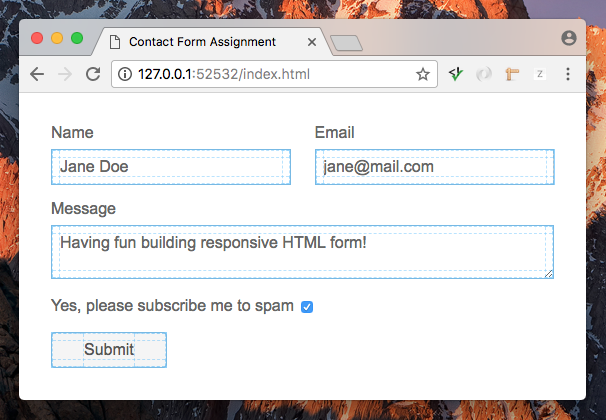
Task: Click the address bar URL
Action: coord(224,74)
